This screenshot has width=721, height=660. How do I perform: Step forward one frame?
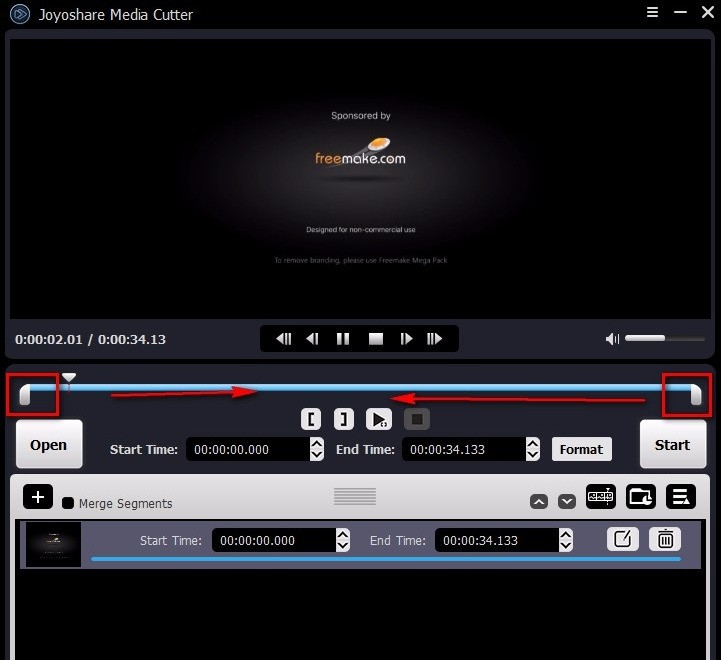(x=406, y=339)
